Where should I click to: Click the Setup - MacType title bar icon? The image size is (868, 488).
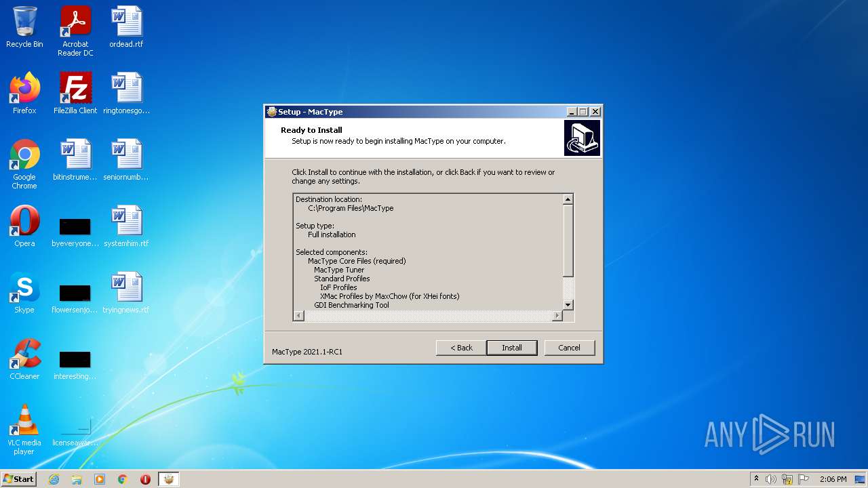[x=272, y=112]
